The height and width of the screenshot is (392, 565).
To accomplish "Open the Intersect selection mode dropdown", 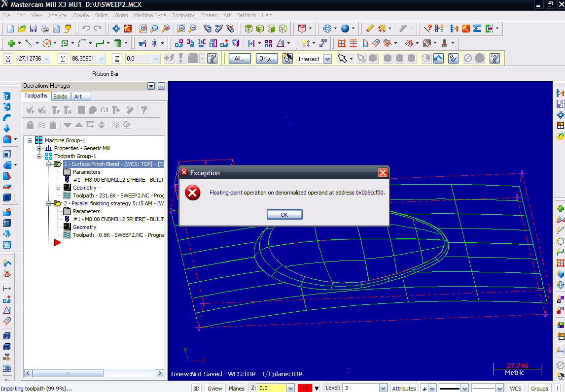I will click(327, 59).
